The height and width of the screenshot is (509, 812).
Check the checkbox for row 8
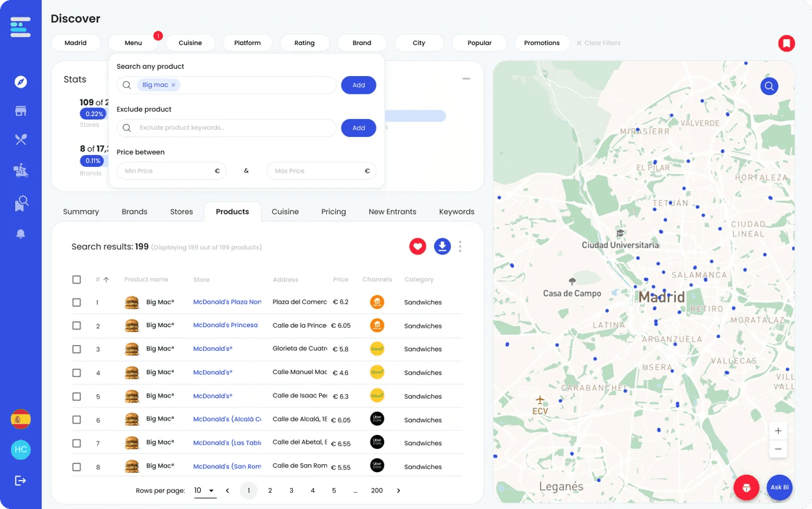(x=77, y=467)
